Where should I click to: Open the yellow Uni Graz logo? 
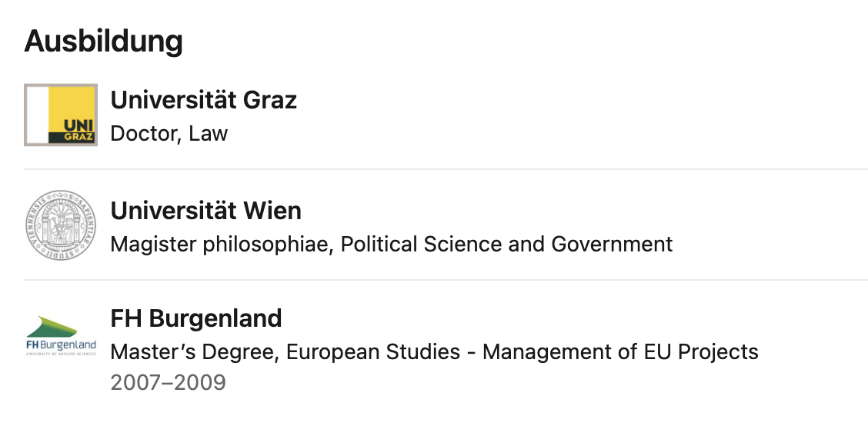61,115
